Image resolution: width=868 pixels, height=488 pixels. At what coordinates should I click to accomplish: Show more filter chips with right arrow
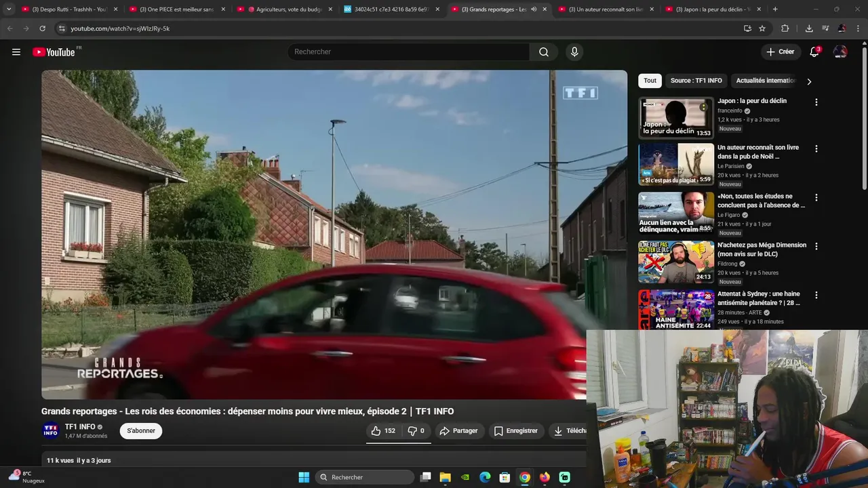point(809,81)
